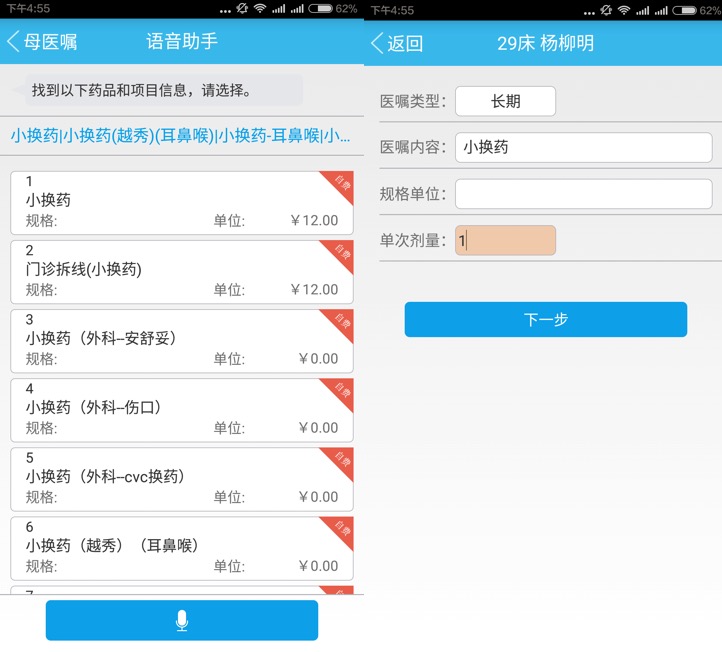Click the 下一步 button

(x=545, y=319)
